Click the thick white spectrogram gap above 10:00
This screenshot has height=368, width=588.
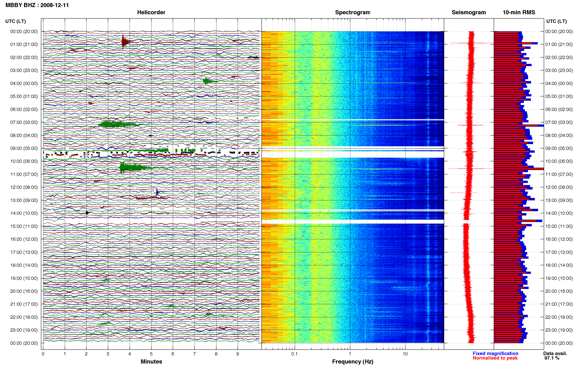point(353,154)
